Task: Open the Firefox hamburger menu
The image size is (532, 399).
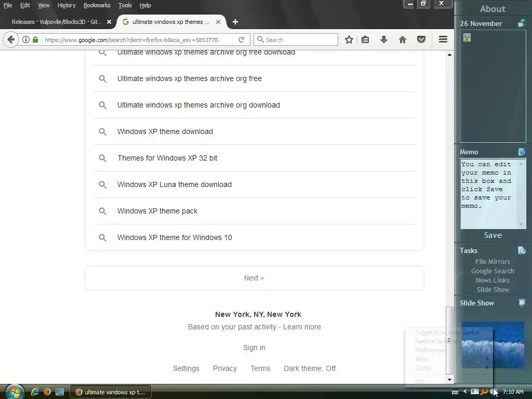Action: 443,39
